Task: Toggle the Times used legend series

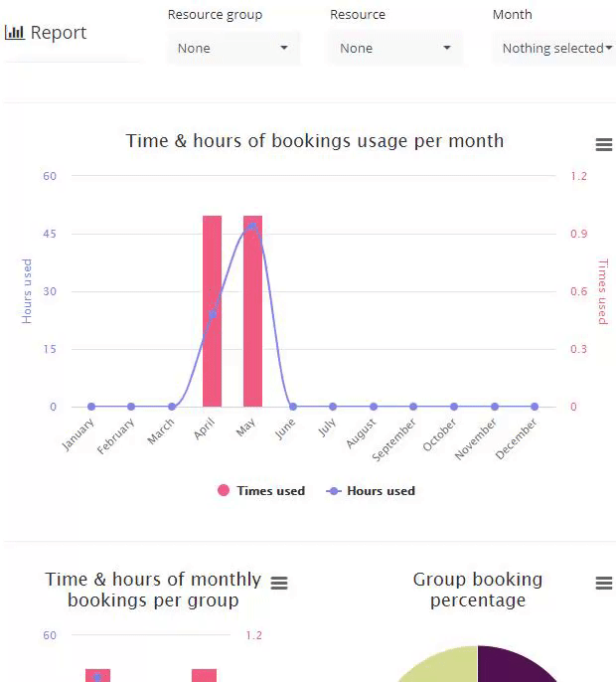Action: coord(261,491)
